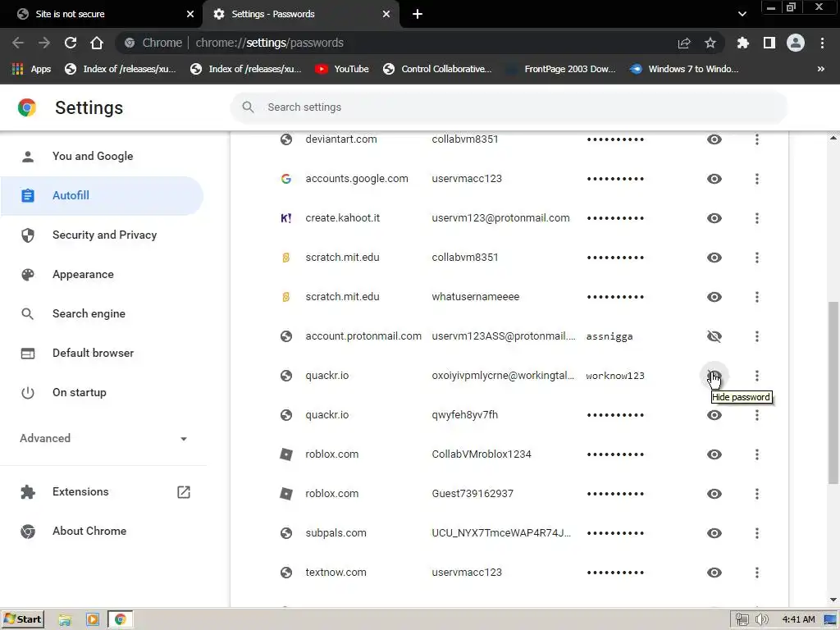
Task: Open the FrontPage 2003 Dow... bookmark
Action: (561, 69)
